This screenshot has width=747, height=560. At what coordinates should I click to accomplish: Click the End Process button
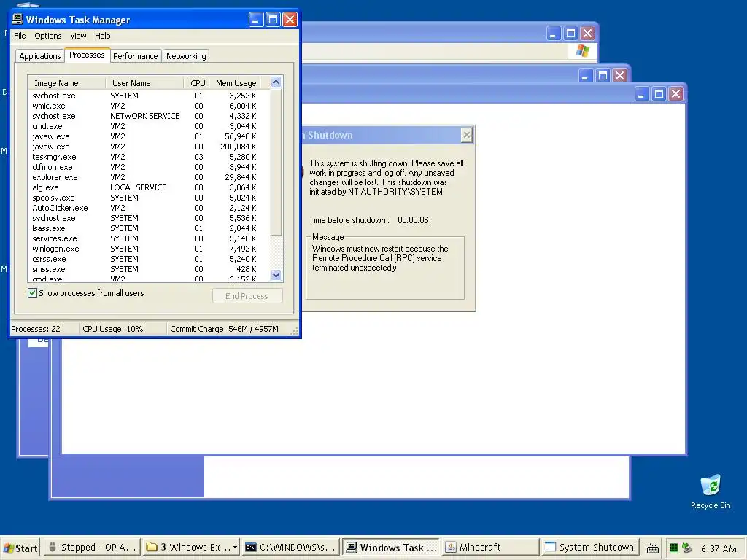coord(247,296)
